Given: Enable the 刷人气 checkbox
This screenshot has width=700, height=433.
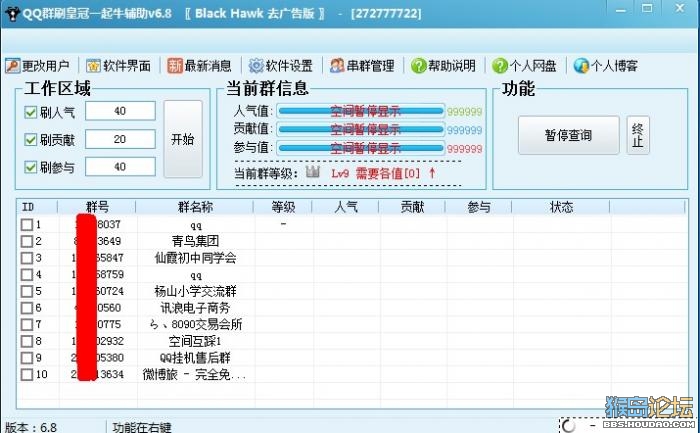Looking at the screenshot, I should coord(30,112).
